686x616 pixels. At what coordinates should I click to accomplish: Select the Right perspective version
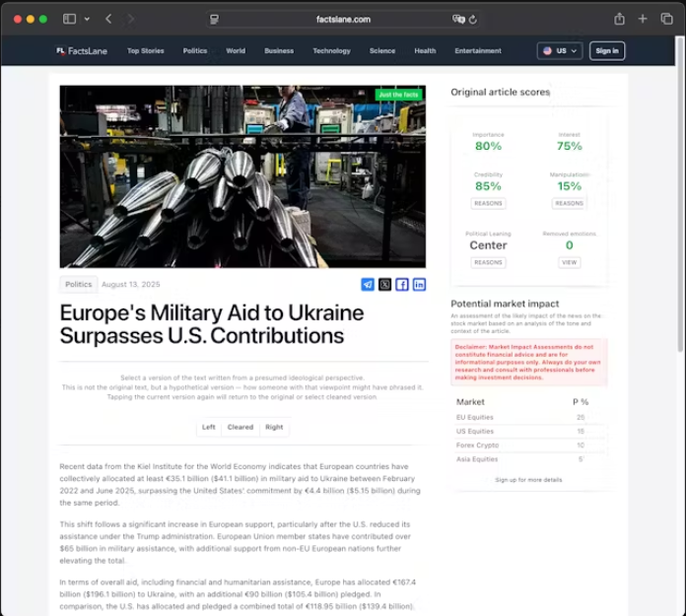click(x=274, y=427)
